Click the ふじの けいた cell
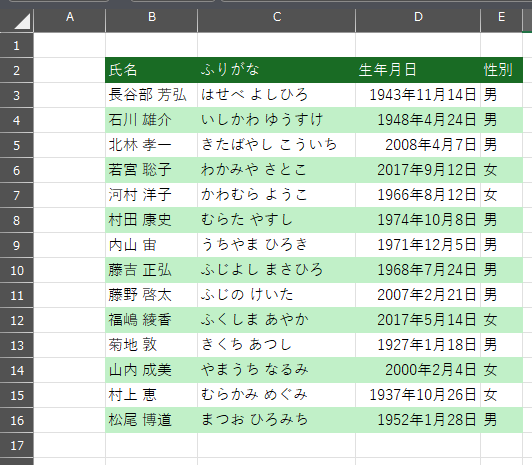Viewport: 532px width, 465px height. point(277,295)
